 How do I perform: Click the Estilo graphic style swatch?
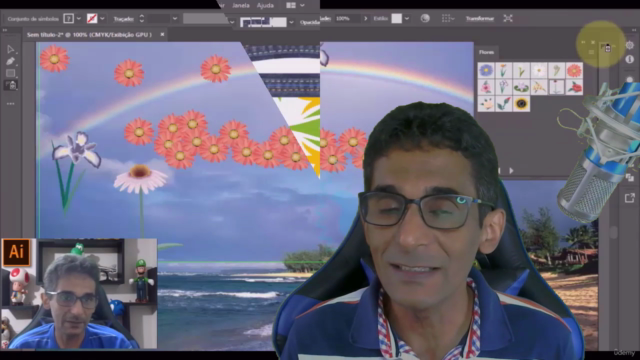click(x=396, y=18)
